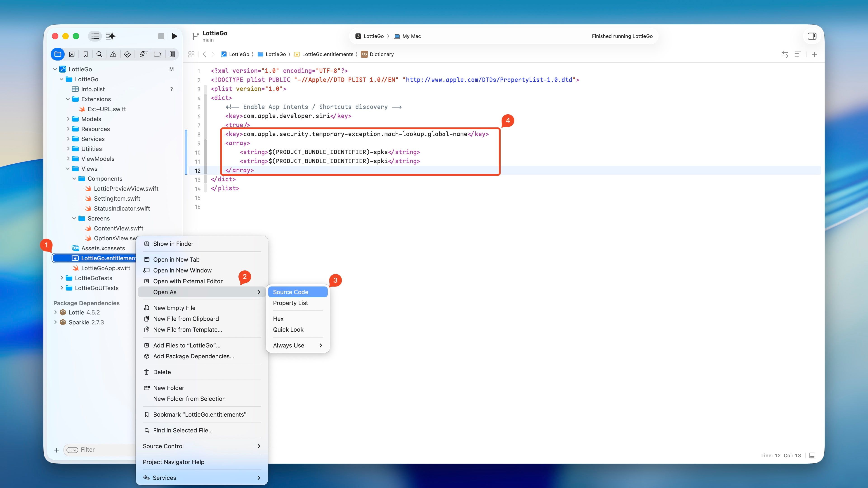Open the Find navigator magnifier icon
Image resolution: width=868 pixels, height=488 pixels.
click(99, 54)
